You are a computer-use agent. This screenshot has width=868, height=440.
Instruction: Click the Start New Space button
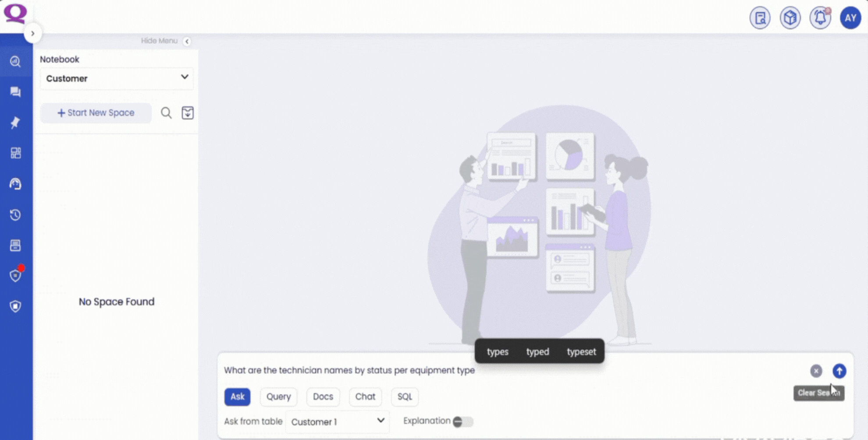[96, 113]
